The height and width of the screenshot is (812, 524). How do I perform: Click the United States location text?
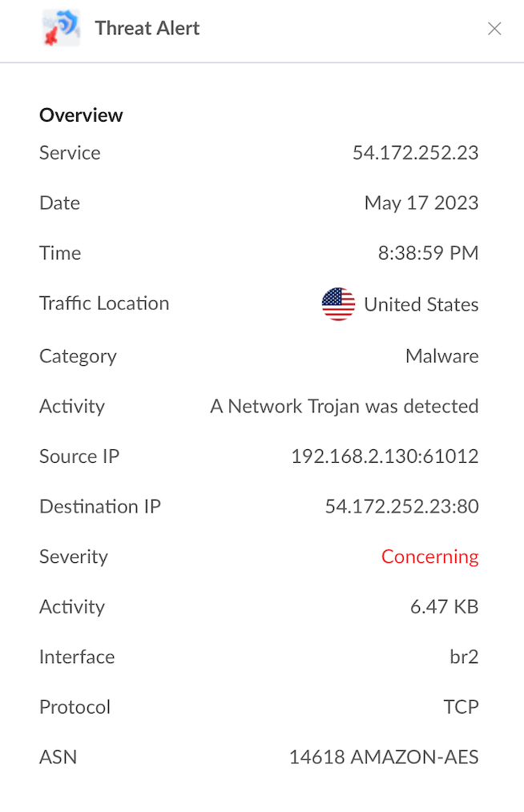[x=421, y=305]
